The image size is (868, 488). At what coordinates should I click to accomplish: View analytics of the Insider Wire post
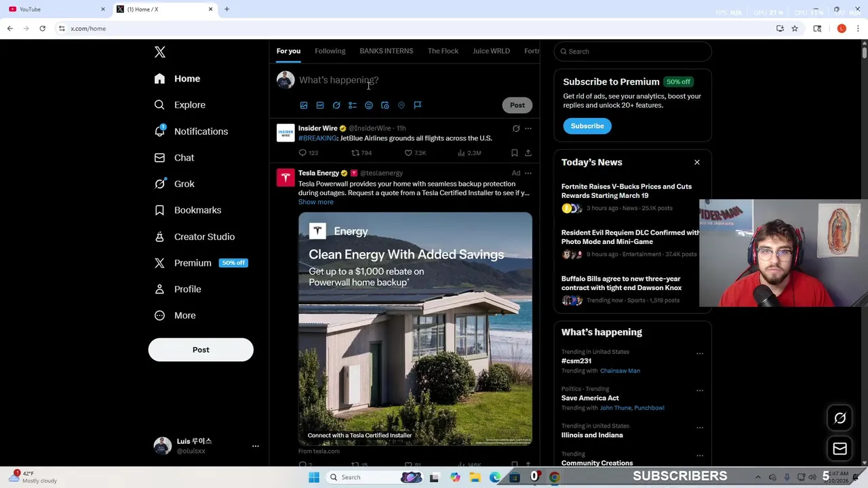pos(461,153)
